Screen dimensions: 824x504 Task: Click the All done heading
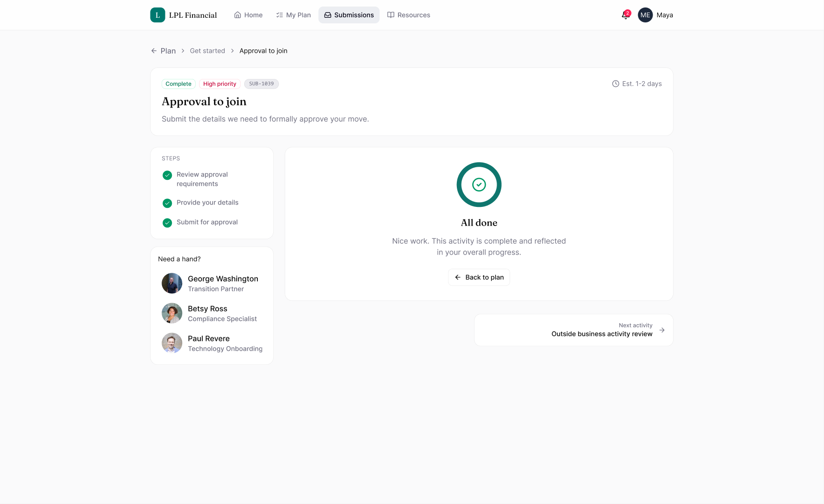(x=479, y=223)
